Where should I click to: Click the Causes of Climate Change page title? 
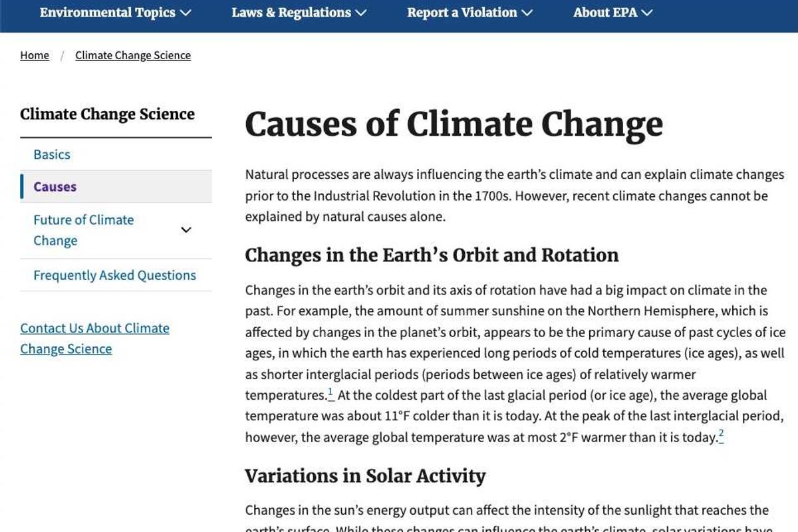coord(454,124)
